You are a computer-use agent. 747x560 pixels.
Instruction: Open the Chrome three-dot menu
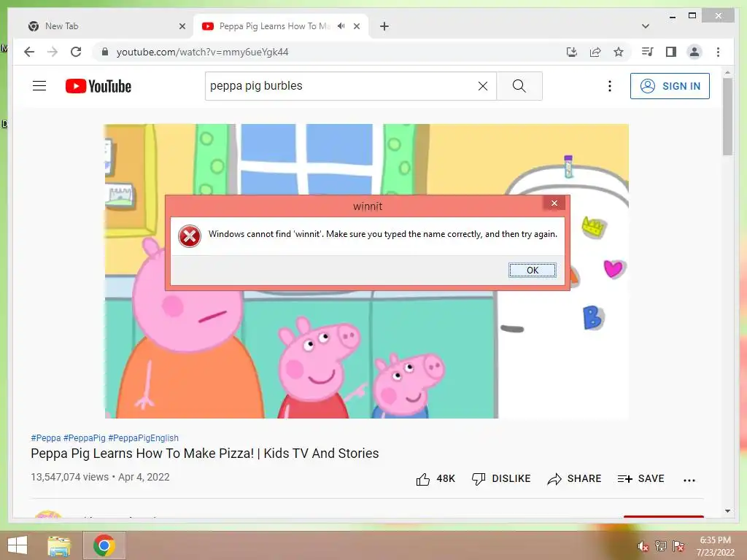tap(718, 52)
